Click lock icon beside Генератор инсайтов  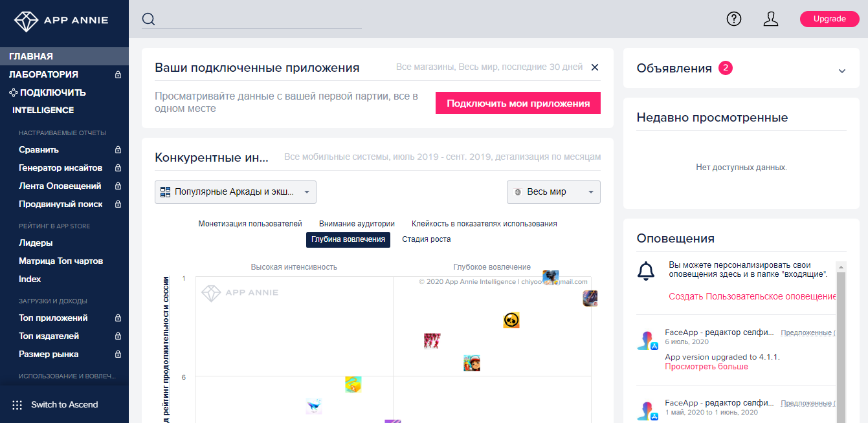click(118, 168)
